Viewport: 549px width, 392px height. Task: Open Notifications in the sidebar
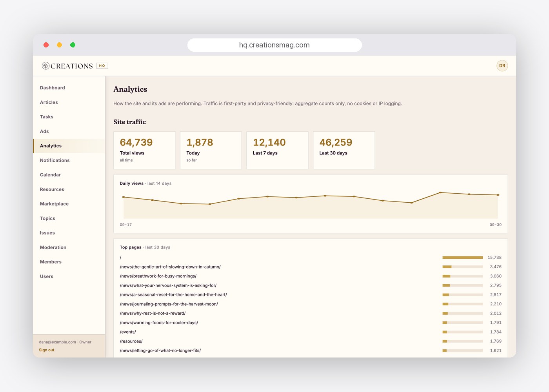click(x=69, y=160)
